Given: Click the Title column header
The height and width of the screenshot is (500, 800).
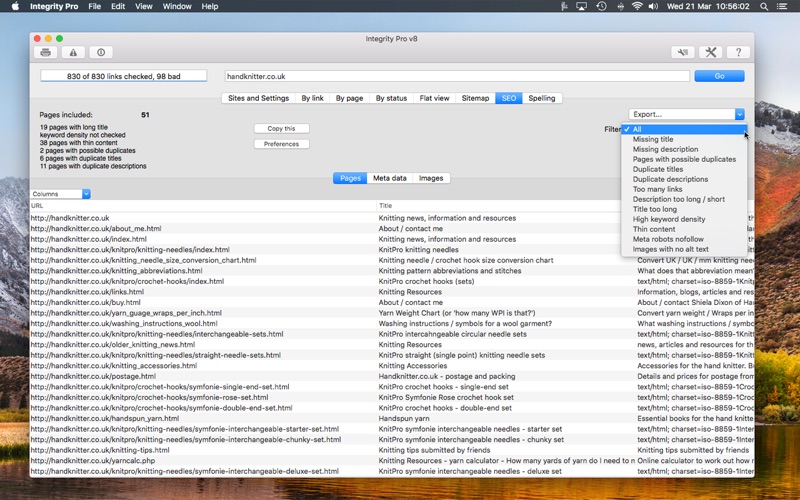Looking at the screenshot, I should 505,206.
